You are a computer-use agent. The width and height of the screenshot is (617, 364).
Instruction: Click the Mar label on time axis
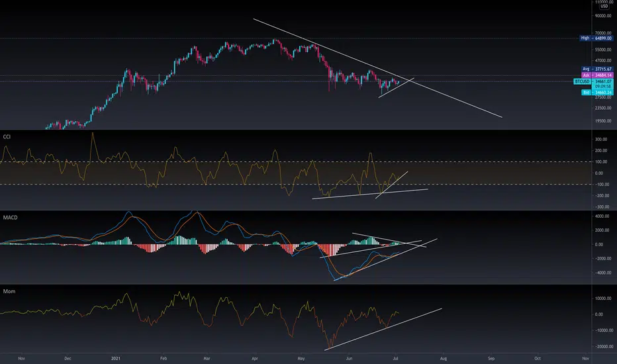207,359
